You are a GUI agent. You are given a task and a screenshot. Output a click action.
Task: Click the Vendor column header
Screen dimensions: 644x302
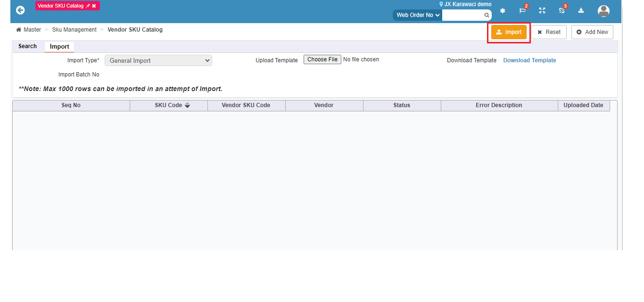click(x=324, y=105)
